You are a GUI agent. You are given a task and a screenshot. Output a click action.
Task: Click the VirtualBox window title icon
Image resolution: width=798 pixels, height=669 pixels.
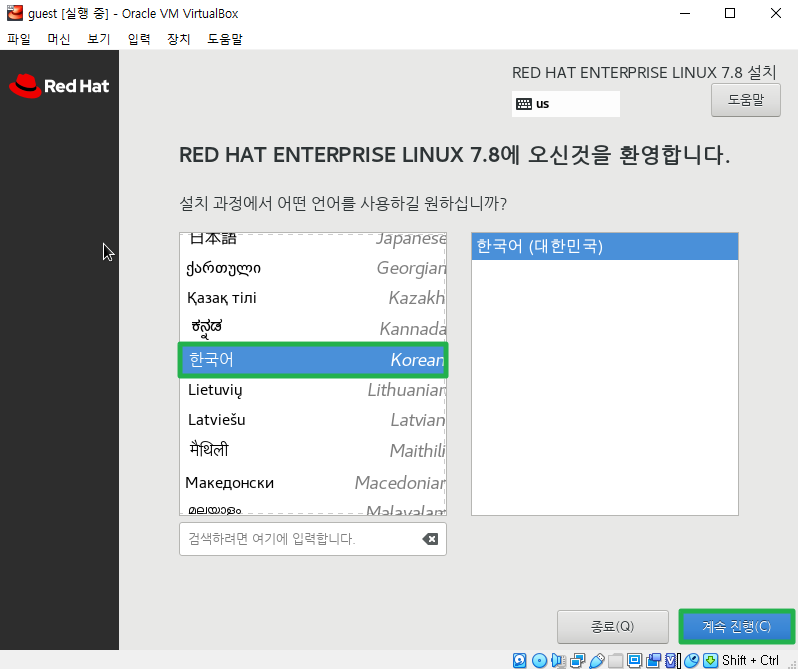point(15,13)
